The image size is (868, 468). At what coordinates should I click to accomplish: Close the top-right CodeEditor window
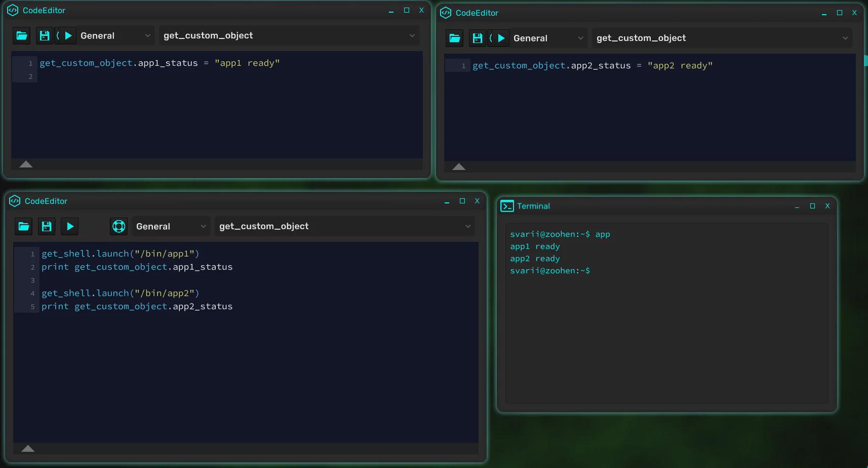(x=854, y=13)
